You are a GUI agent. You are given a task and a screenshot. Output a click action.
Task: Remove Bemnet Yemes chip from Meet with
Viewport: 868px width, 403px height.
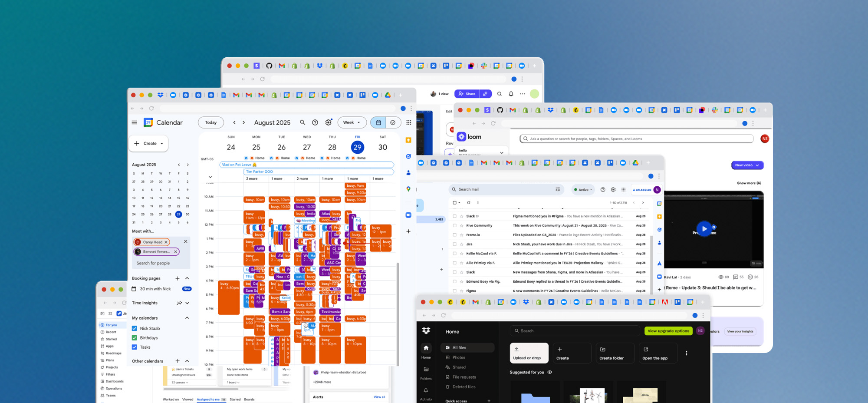[176, 252]
